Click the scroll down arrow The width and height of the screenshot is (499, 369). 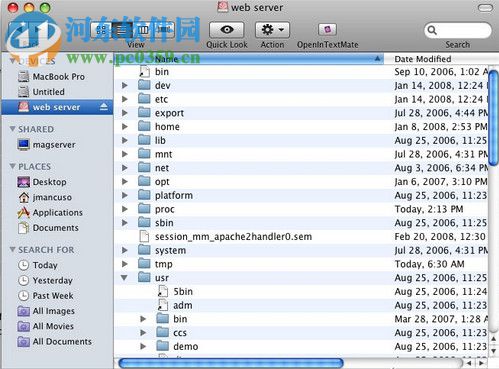click(494, 351)
